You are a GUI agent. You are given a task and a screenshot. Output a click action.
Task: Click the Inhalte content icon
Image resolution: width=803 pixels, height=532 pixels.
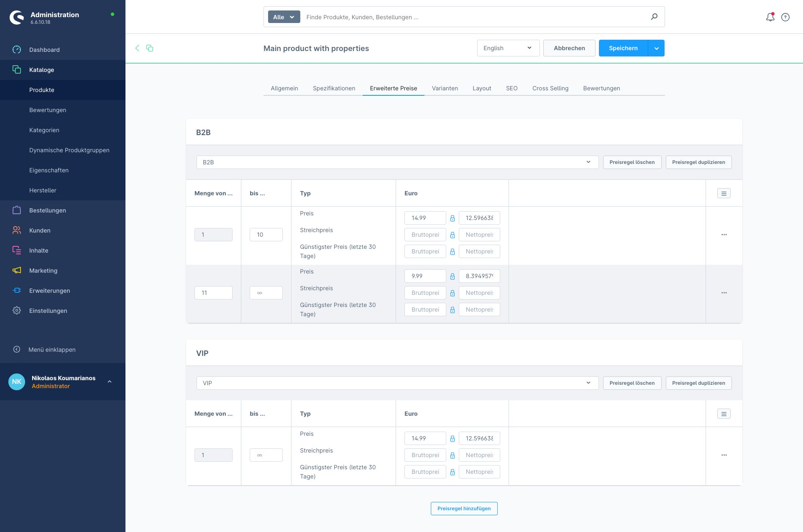17,251
